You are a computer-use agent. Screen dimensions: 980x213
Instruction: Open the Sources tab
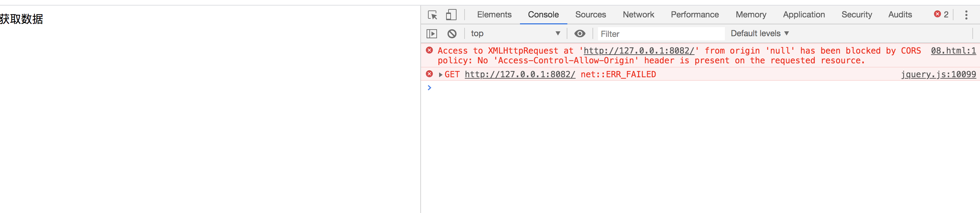point(590,14)
